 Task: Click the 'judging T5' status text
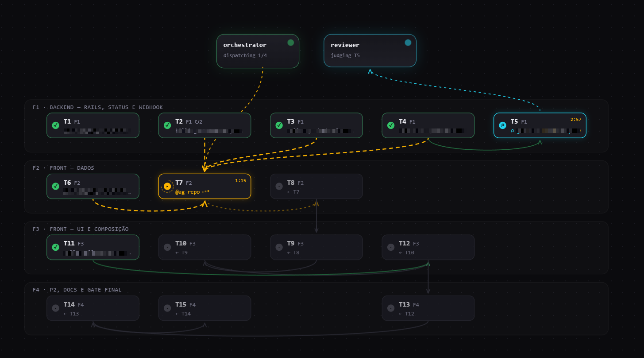tap(345, 56)
